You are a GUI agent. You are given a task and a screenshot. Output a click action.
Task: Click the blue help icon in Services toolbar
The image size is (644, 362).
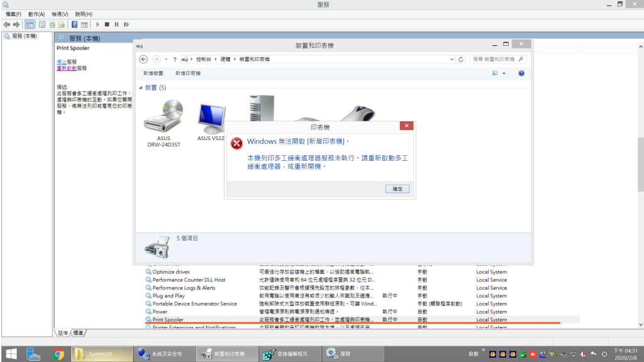(x=74, y=25)
